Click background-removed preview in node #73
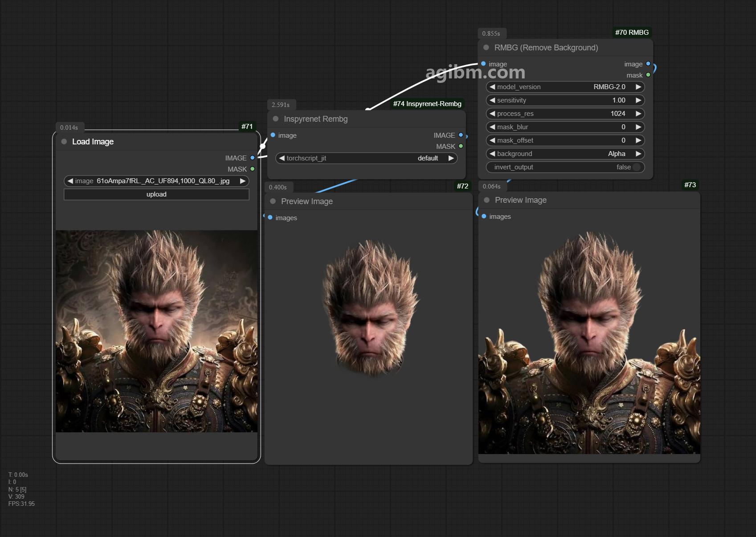 (x=589, y=343)
